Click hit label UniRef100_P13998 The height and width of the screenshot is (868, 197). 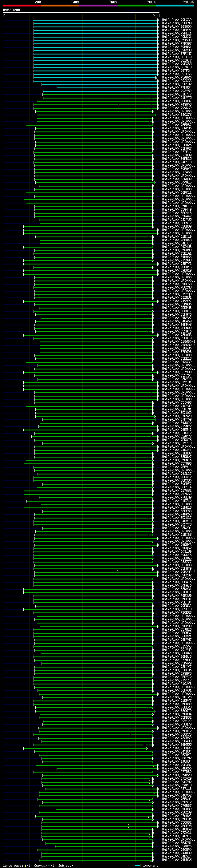coord(177,260)
